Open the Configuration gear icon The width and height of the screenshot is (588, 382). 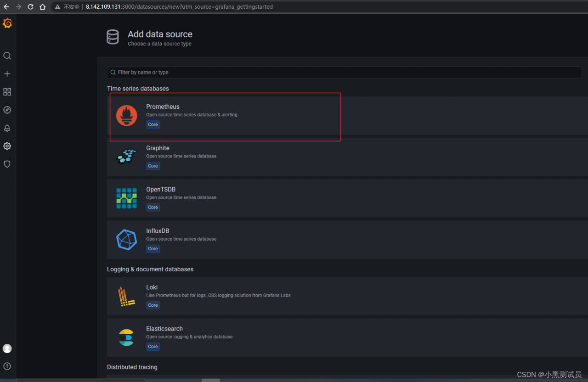click(7, 146)
